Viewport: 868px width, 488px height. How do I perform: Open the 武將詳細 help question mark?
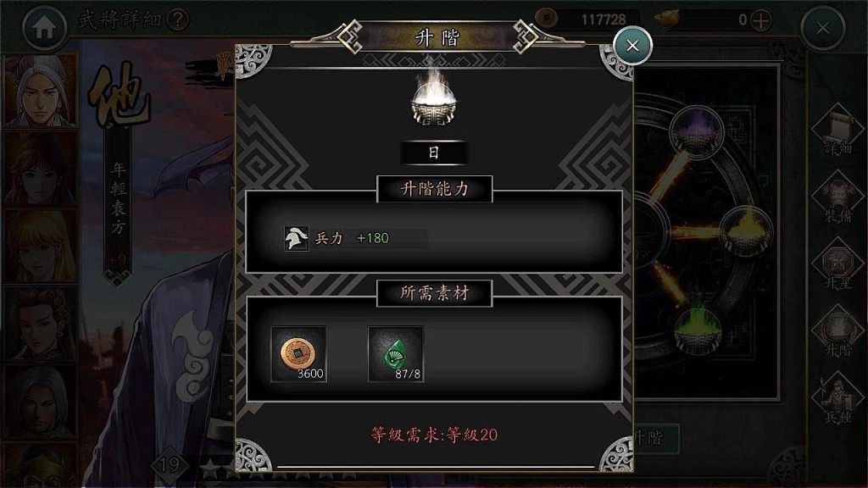[x=178, y=20]
